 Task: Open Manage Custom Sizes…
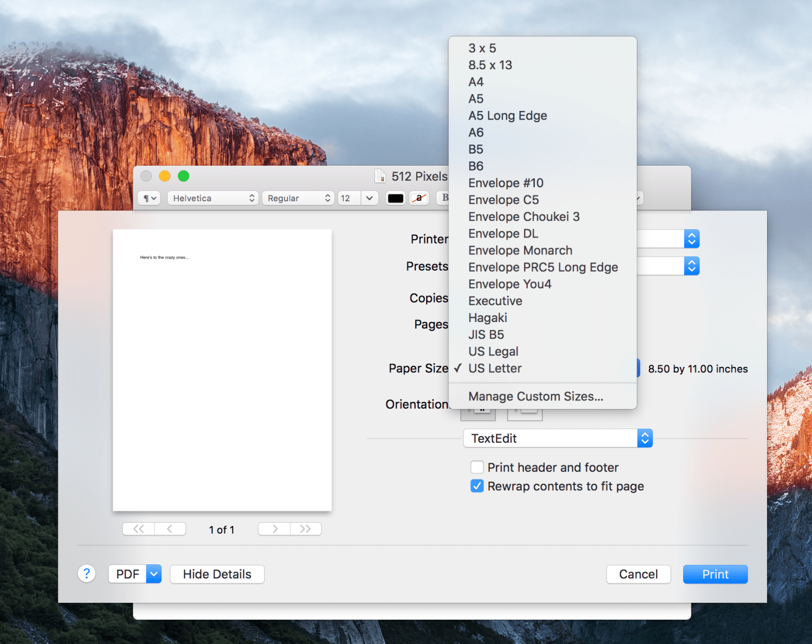pos(542,396)
